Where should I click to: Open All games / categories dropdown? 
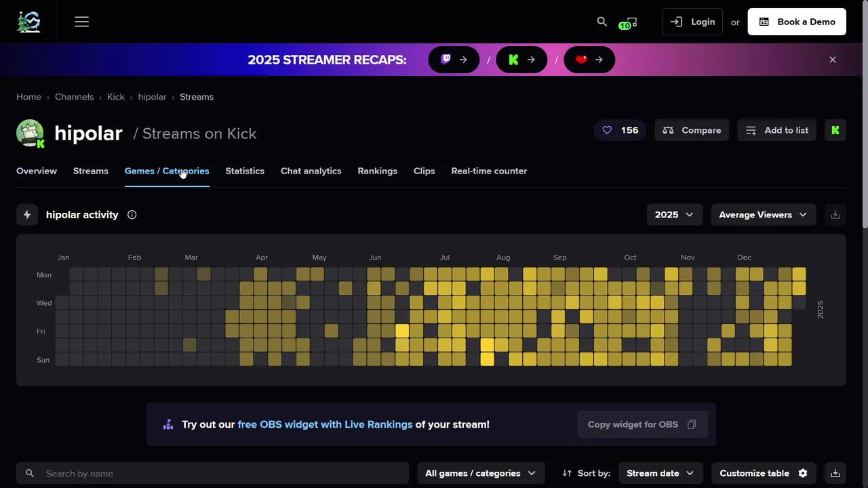coord(480,473)
